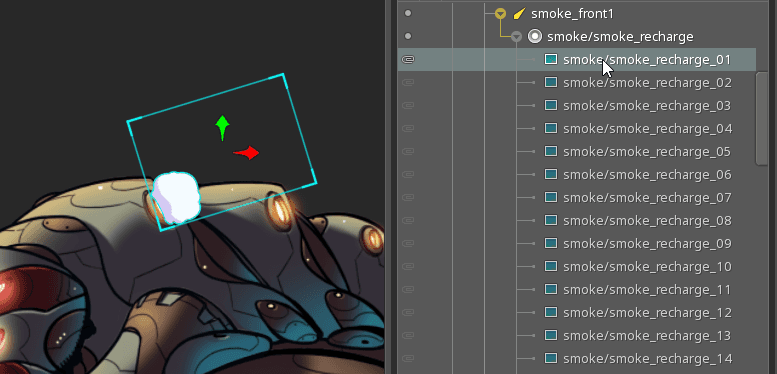Click the red X-axis translate arrow

(247, 153)
